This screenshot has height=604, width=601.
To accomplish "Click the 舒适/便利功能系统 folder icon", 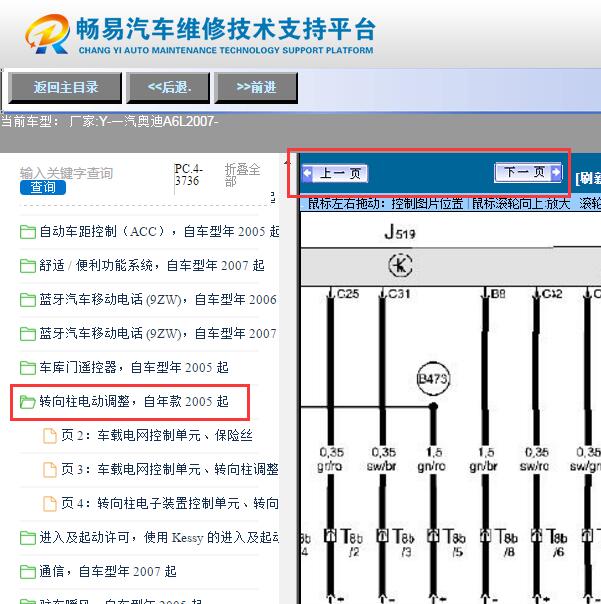I will [28, 266].
